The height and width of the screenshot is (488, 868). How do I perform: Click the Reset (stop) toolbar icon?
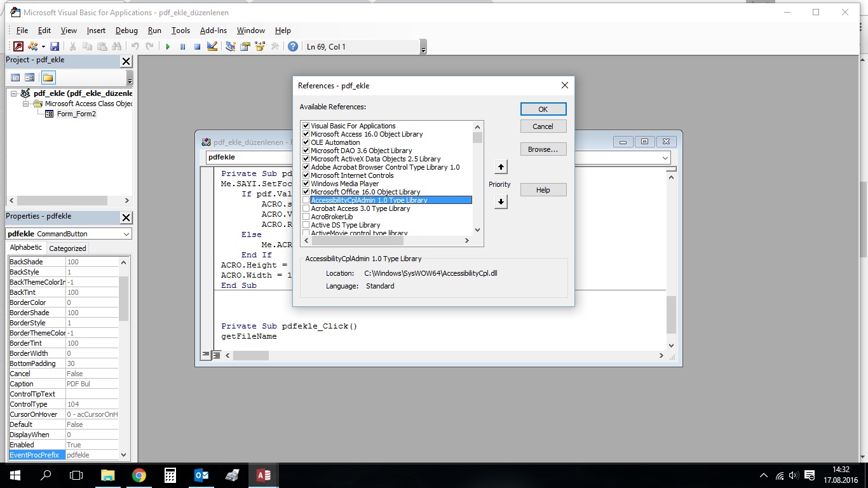point(197,46)
